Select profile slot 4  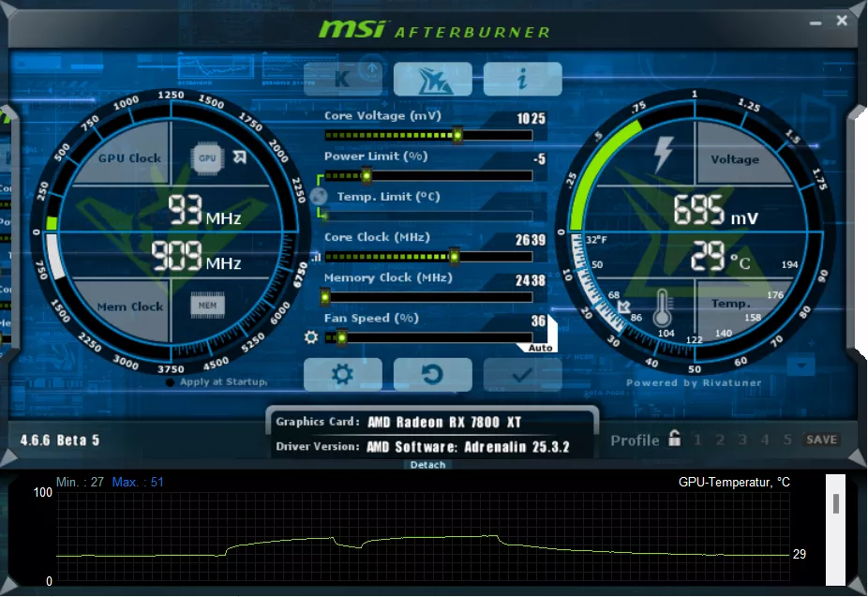pyautogui.click(x=765, y=440)
